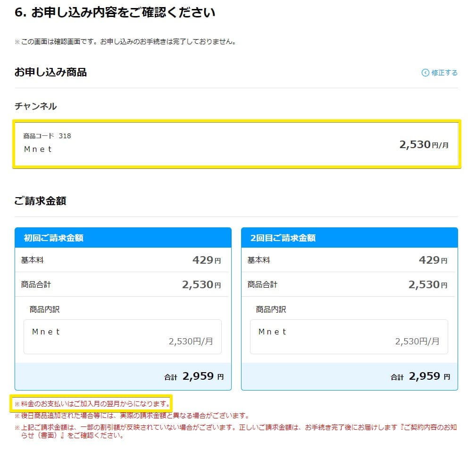Select the 商品コード 318 text
The width and height of the screenshot is (476, 450).
tap(47, 136)
